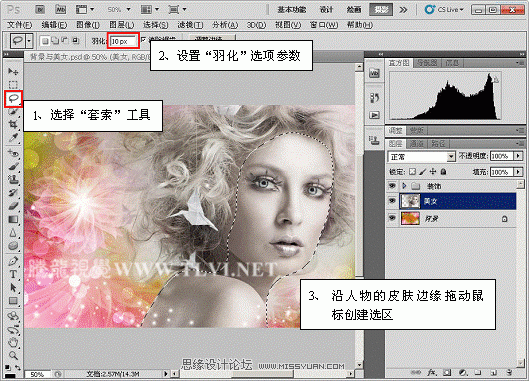Choose the Add to selection mode
This screenshot has width=529, height=381.
[x=55, y=41]
